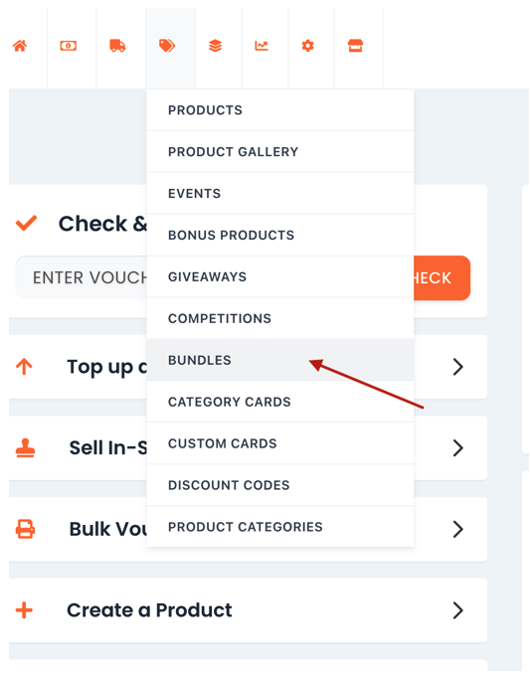530x684 pixels.
Task: Click the orange Check button
Action: tap(441, 278)
